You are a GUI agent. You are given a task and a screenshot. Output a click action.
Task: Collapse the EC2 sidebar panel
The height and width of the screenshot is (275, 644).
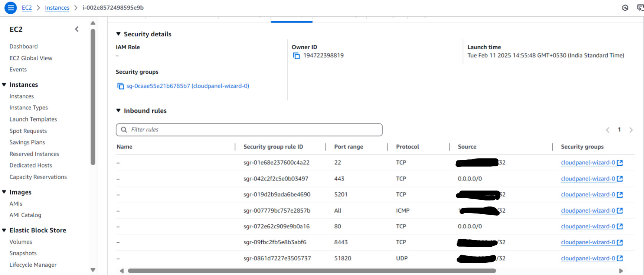(77, 29)
